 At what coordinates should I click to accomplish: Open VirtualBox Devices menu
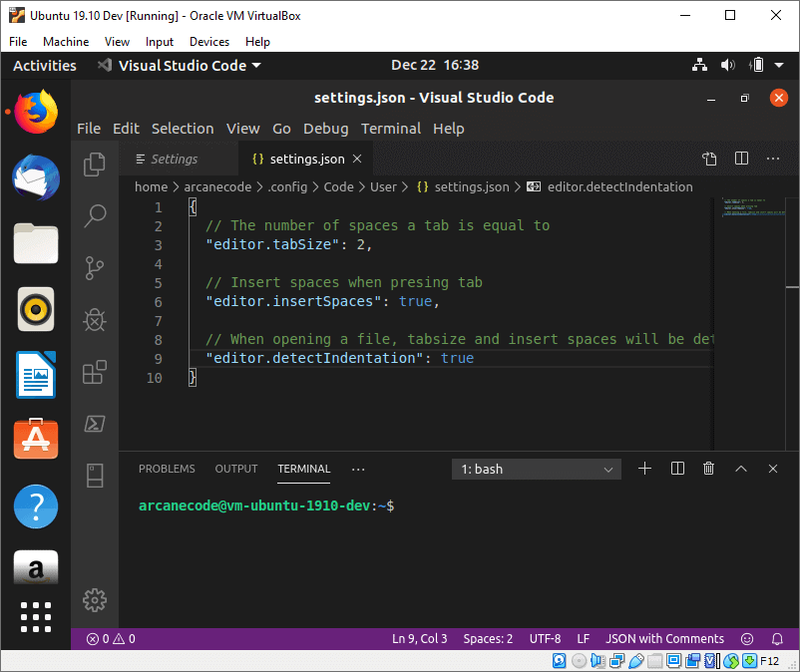[209, 42]
